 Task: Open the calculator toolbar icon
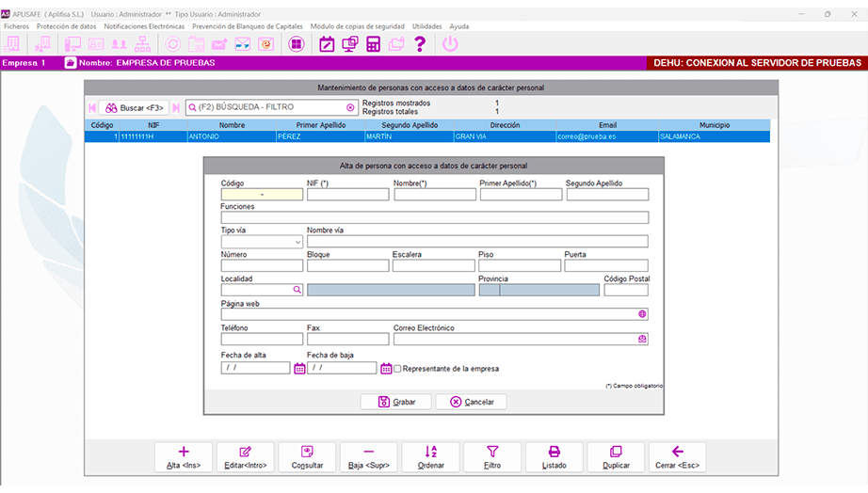[x=373, y=44]
